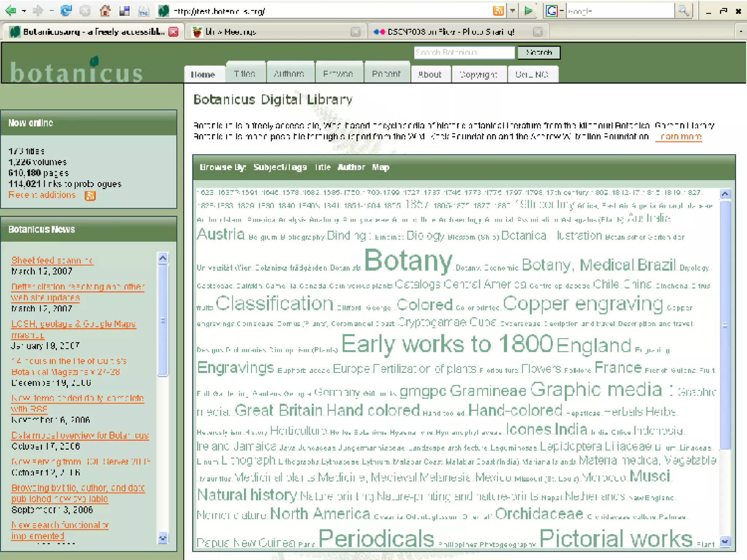Image resolution: width=747 pixels, height=560 pixels.
Task: Switch to the Meetings browser tab
Action: pos(276,32)
